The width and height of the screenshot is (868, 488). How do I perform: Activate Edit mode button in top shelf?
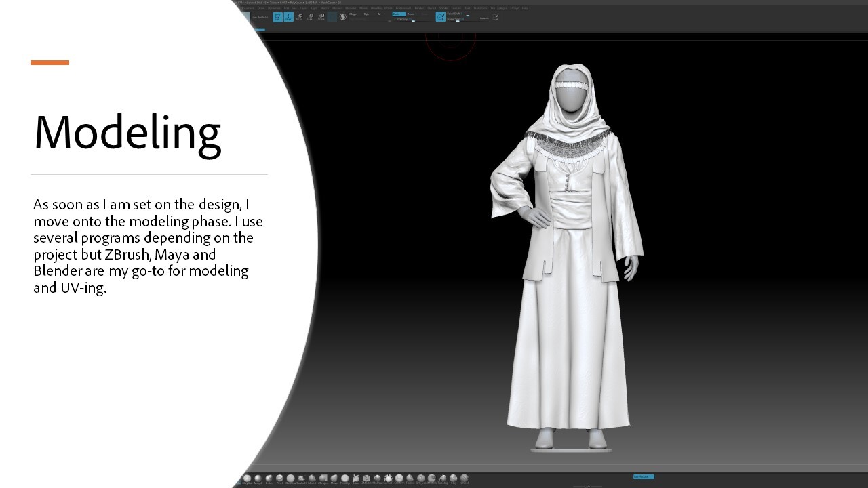click(x=278, y=17)
